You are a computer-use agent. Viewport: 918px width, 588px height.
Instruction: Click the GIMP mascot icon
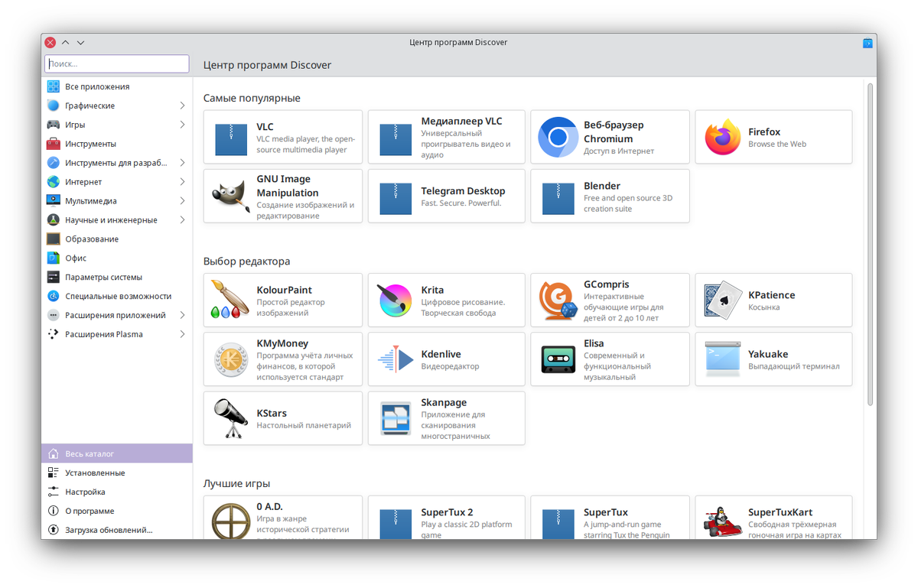(231, 197)
